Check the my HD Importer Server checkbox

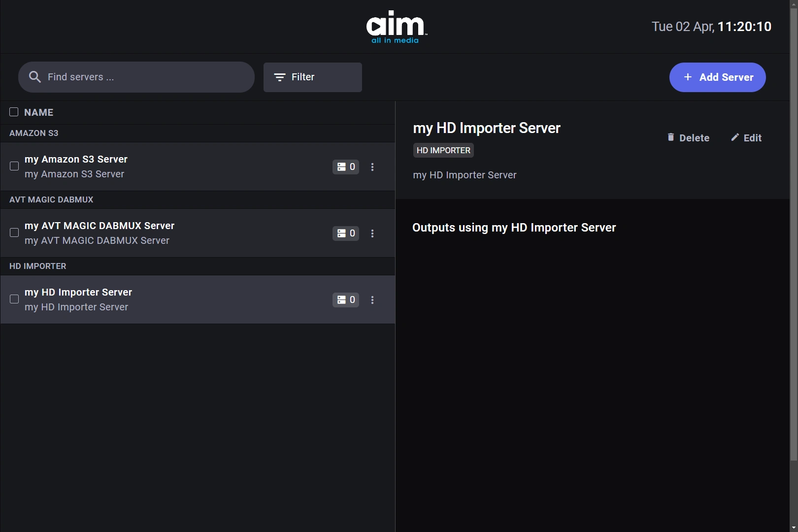[x=14, y=299]
